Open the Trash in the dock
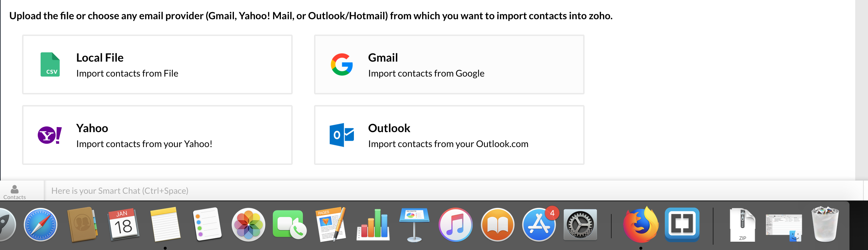This screenshot has width=868, height=250. (825, 225)
